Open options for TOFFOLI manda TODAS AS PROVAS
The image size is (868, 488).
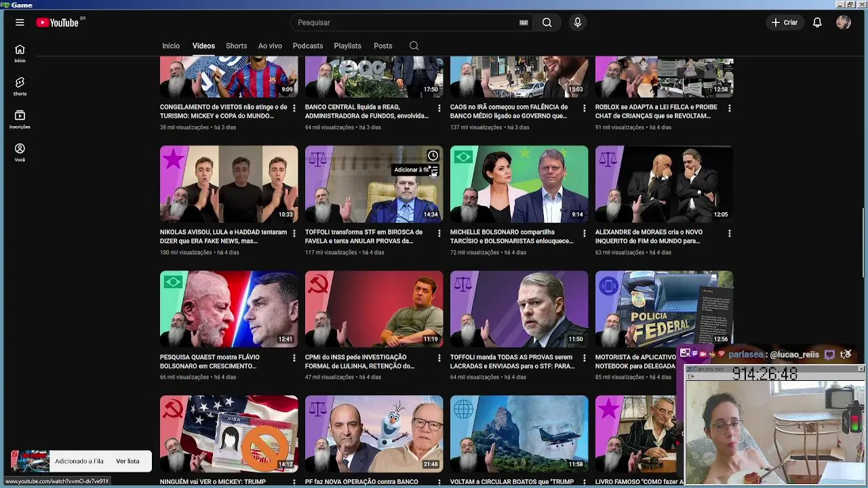click(584, 358)
